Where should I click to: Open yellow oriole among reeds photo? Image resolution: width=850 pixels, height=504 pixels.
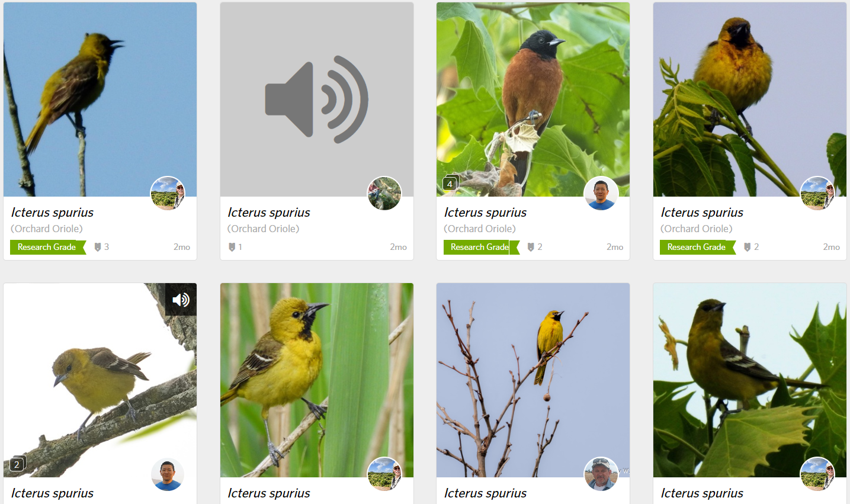tap(317, 380)
